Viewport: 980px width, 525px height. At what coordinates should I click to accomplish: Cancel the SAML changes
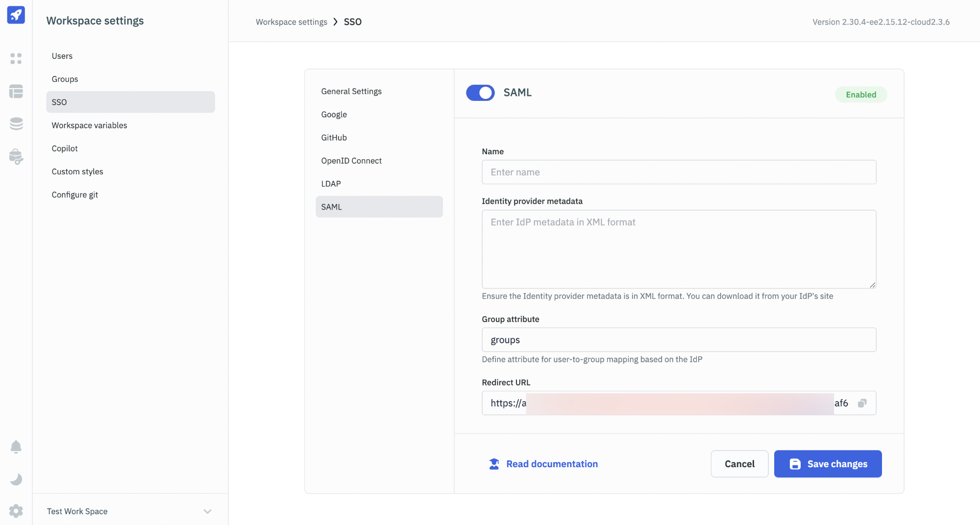[x=739, y=464]
